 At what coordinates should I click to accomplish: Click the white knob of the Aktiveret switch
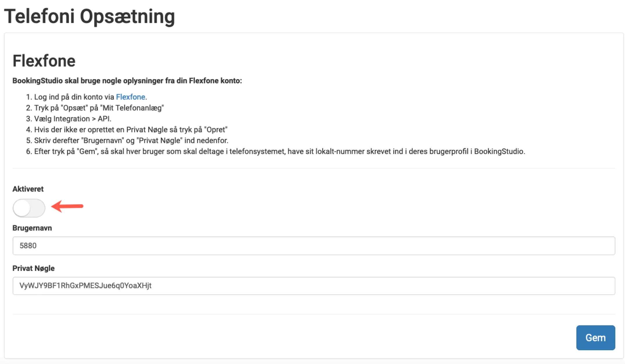coord(22,208)
